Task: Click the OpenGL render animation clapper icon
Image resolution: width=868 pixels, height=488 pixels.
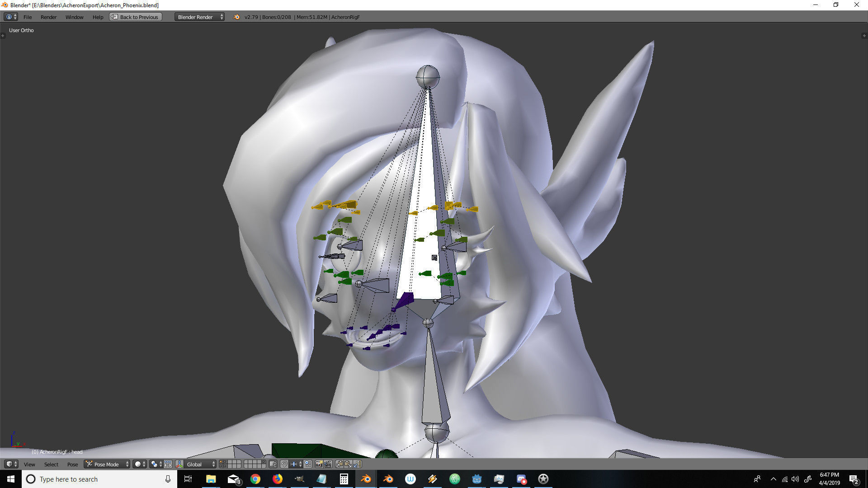Action: [x=328, y=464]
